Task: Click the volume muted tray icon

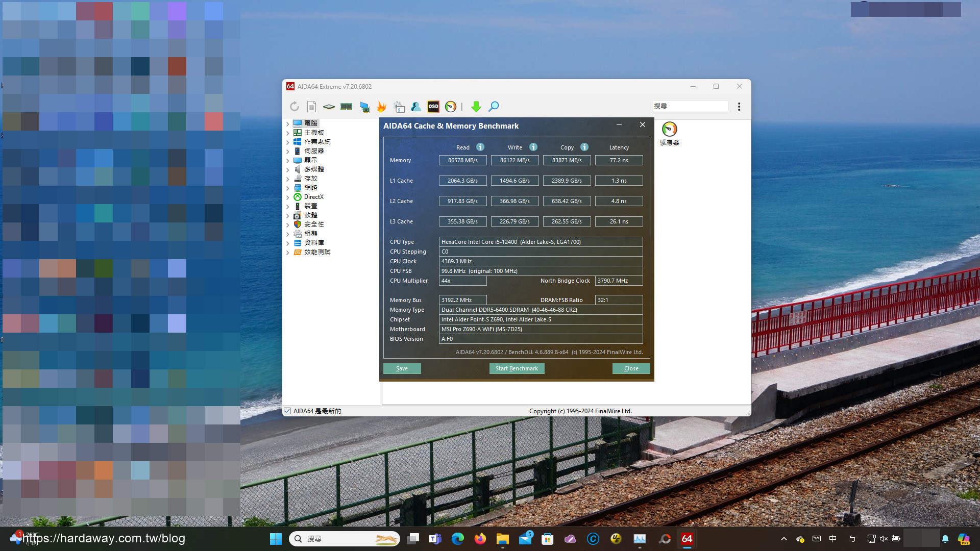Action: click(884, 539)
